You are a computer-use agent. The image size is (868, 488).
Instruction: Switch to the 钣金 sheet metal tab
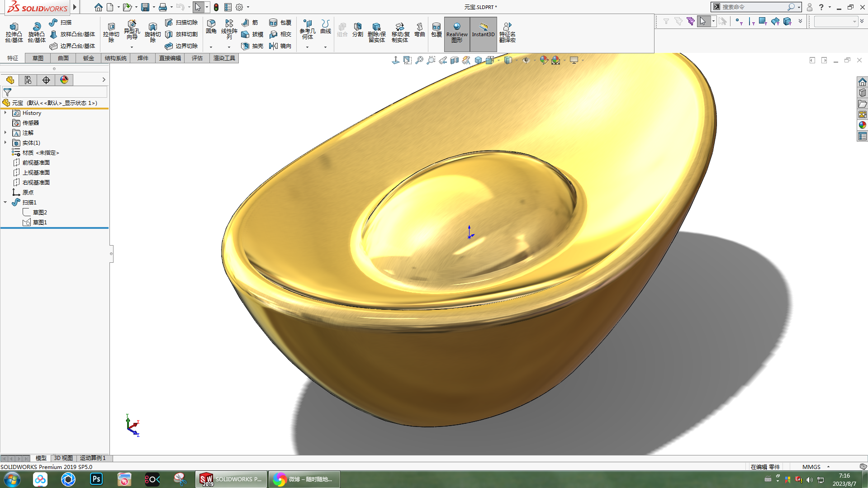(89, 58)
